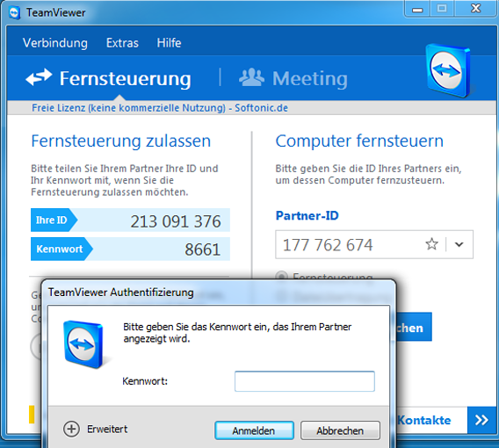The height and width of the screenshot is (448, 499).
Task: Click the Freie Lizenz license link
Action: click(160, 108)
